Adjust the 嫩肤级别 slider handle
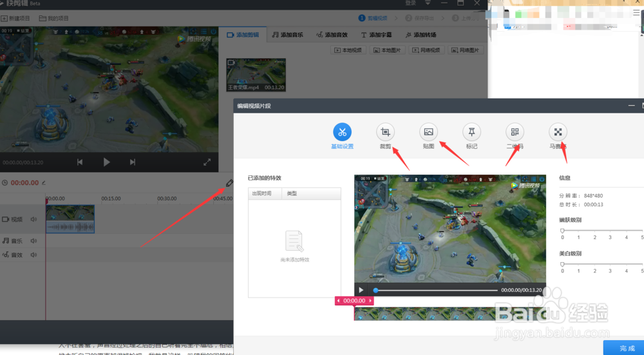 (x=562, y=231)
